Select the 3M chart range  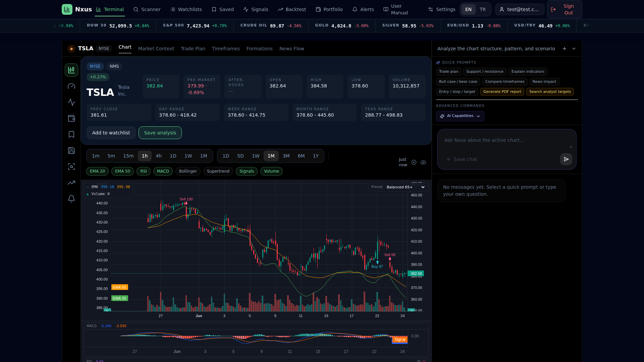click(x=286, y=156)
